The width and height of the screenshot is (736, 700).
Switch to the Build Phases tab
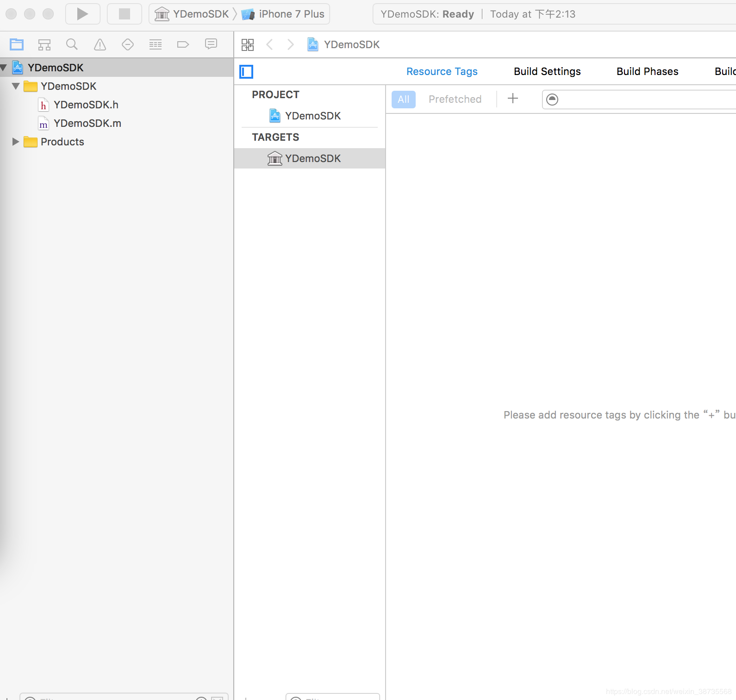tap(648, 71)
